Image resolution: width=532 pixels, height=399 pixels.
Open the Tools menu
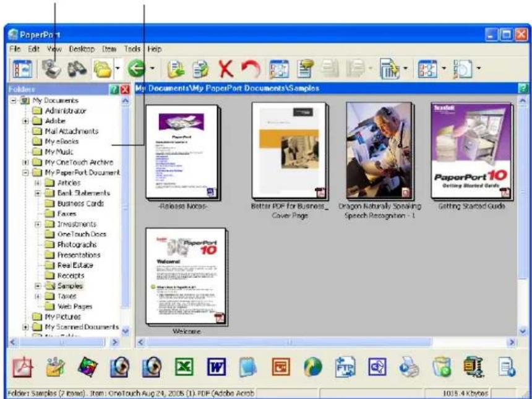pos(132,49)
